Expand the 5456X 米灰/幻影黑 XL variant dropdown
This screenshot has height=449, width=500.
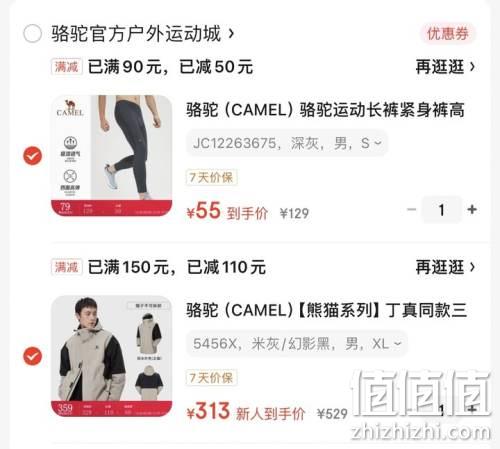[297, 343]
